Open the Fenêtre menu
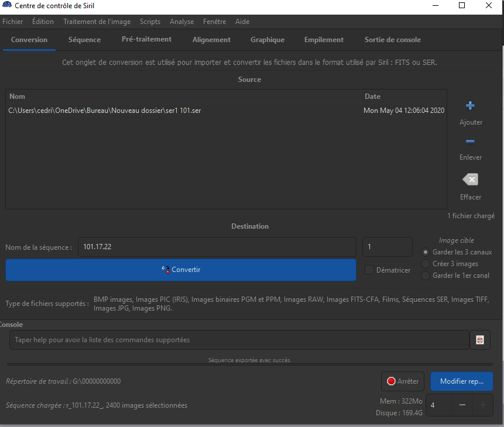Image resolution: width=504 pixels, height=427 pixels. pyautogui.click(x=214, y=22)
